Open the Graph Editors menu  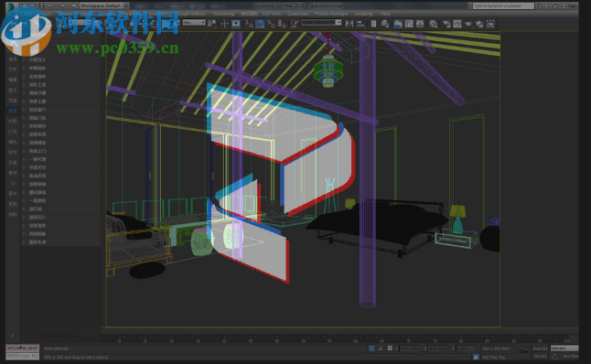click(x=191, y=14)
